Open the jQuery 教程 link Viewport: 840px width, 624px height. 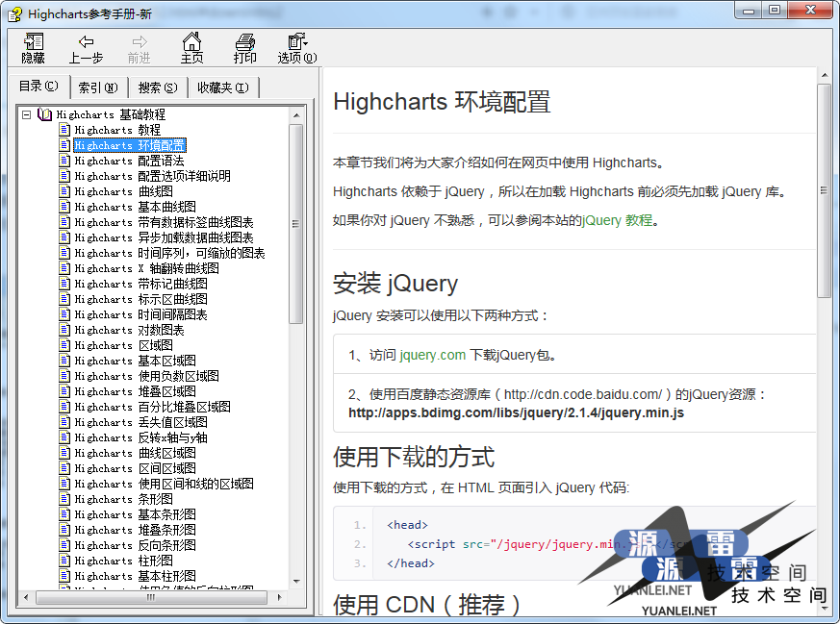(x=617, y=220)
